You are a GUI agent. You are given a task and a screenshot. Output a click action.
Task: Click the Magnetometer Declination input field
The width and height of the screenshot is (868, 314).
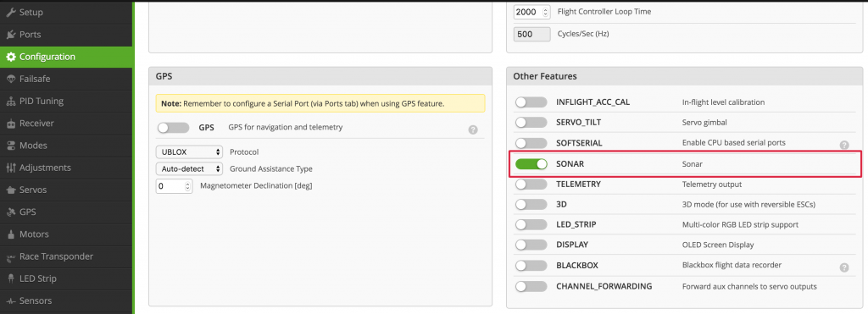(x=175, y=186)
